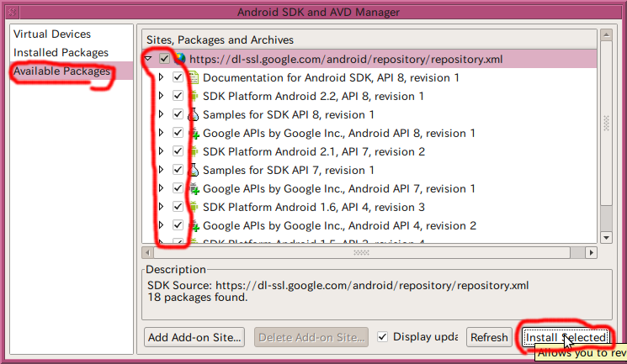Expand Google APIs Android API 4 row
Viewport: 627px width, 364px height.
tap(161, 225)
